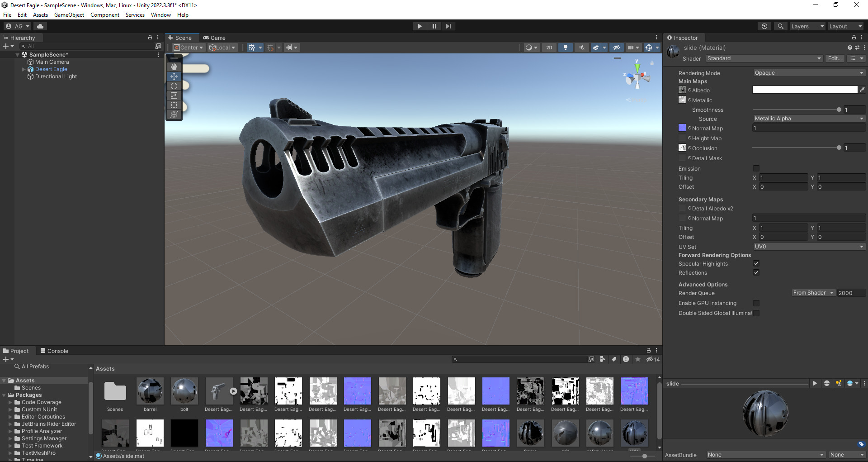This screenshot has height=462, width=868.
Task: Click the scene orientation gizmo
Action: coord(637,77)
